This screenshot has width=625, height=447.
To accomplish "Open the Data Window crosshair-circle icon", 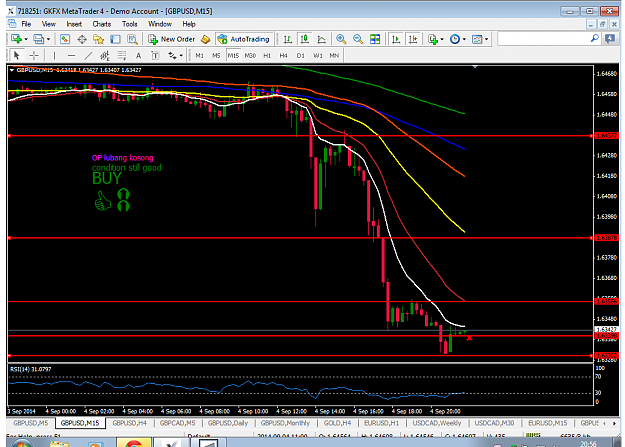I will (x=82, y=39).
